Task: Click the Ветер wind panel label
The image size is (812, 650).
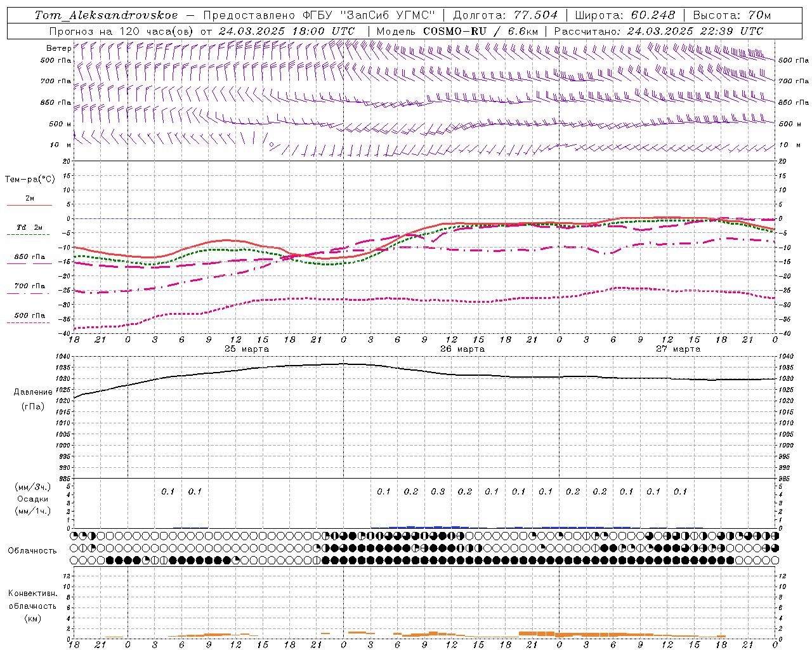Action: 59,48
